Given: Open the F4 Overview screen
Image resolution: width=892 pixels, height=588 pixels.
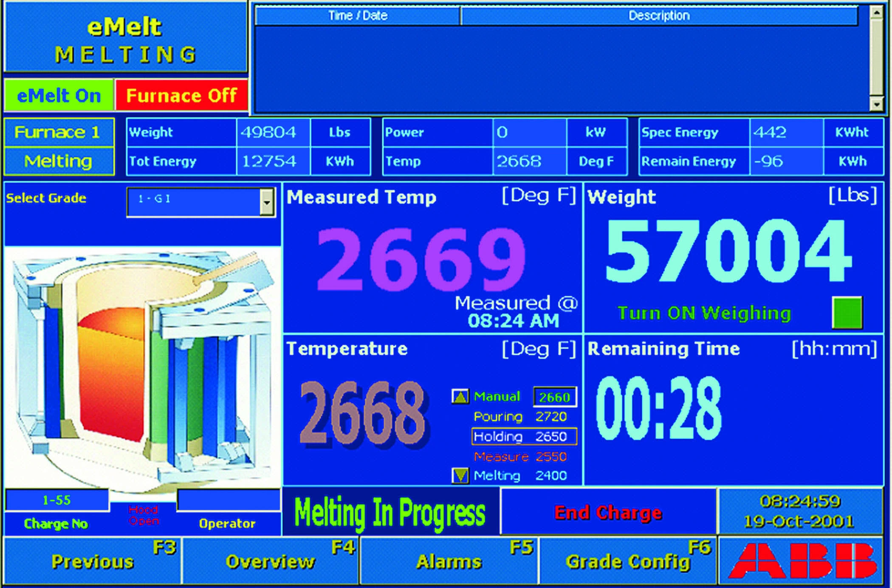Looking at the screenshot, I should coord(271,561).
